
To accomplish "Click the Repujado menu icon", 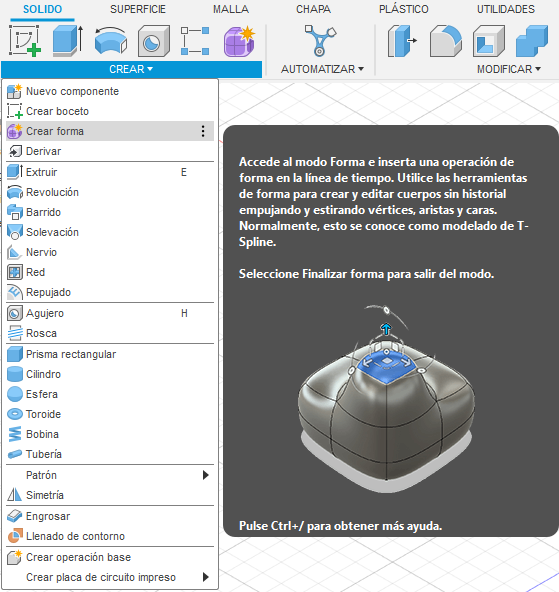I will point(15,292).
